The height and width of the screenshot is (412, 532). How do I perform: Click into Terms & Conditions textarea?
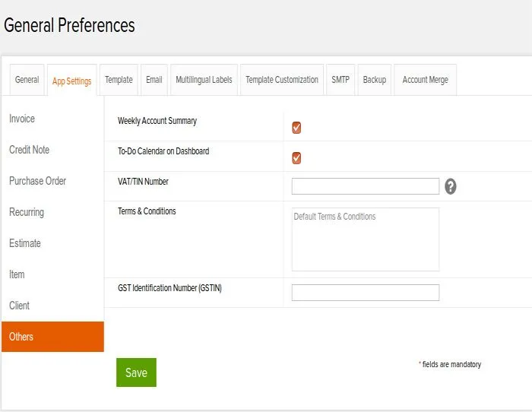point(366,239)
